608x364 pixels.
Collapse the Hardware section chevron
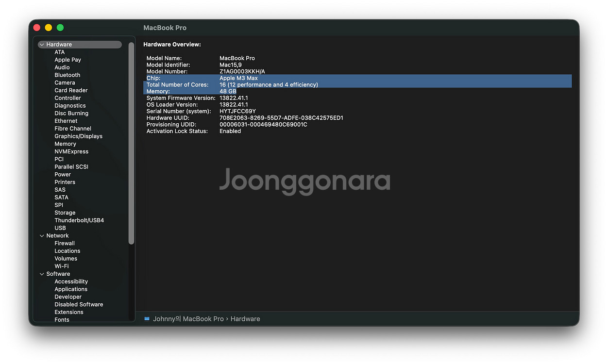click(42, 45)
